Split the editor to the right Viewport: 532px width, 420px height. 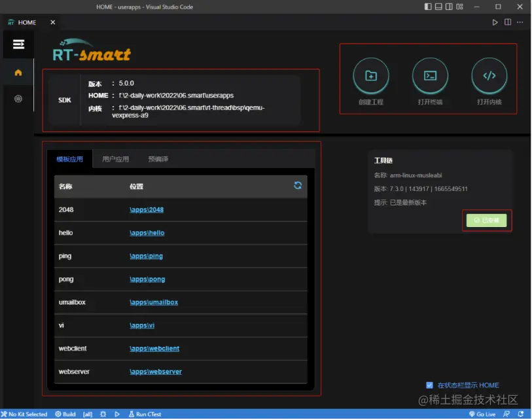point(508,22)
